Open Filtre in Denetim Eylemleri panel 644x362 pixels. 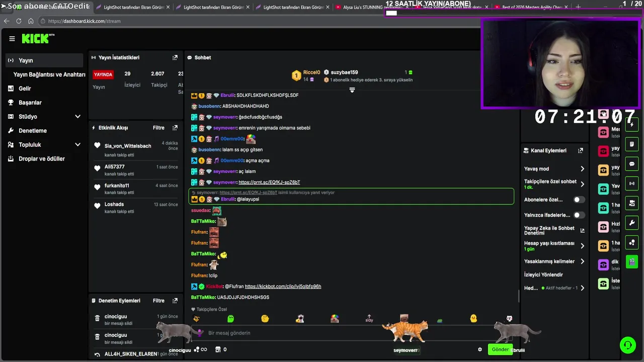[158, 301]
